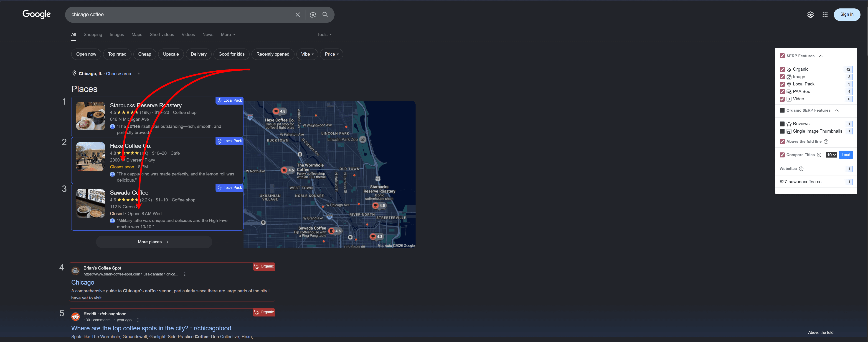Open Google quick settings gear
Viewport: 868px width, 342px height.
[x=810, y=15]
